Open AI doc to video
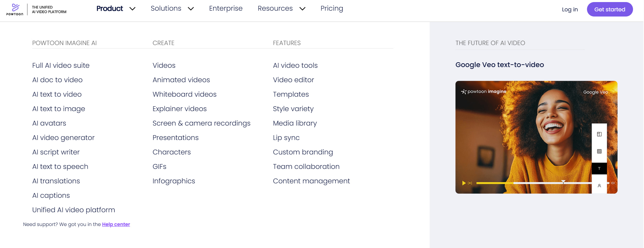 [57, 80]
